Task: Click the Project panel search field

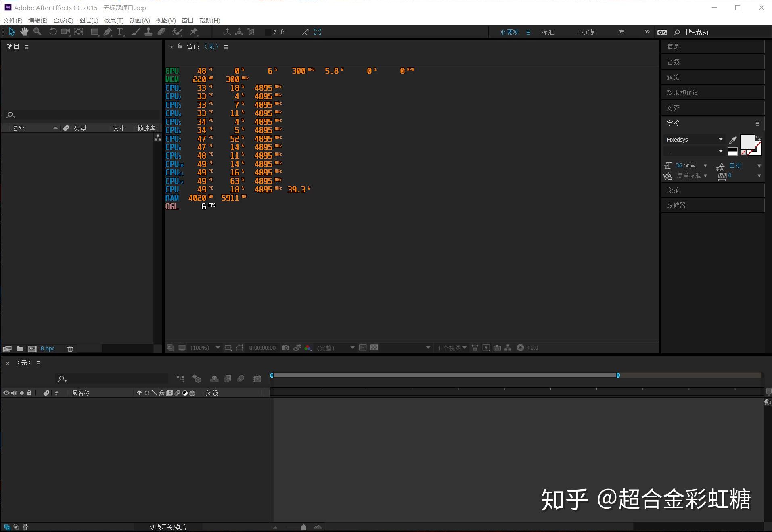Action: coord(82,115)
